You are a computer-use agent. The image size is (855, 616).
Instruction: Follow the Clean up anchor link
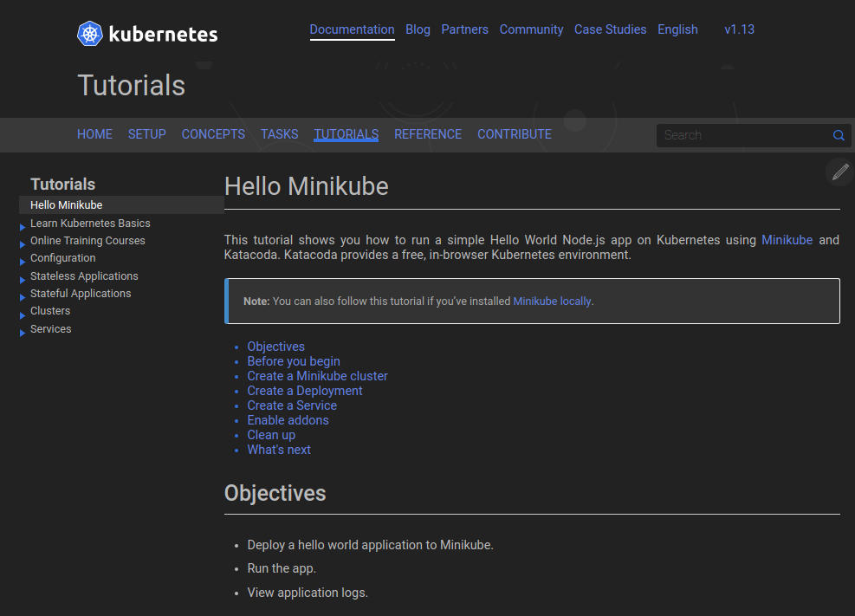point(271,435)
